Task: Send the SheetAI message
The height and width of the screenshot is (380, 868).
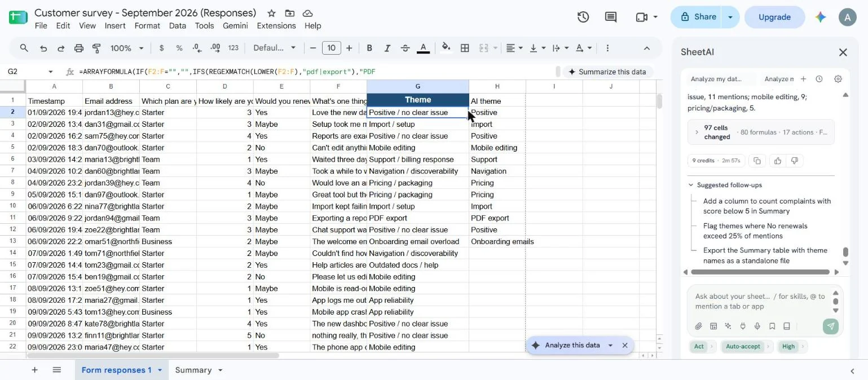Action: tap(831, 326)
